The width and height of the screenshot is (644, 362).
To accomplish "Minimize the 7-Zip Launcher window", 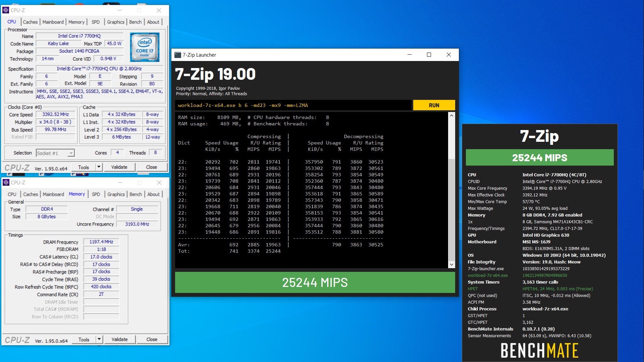I will [410, 55].
